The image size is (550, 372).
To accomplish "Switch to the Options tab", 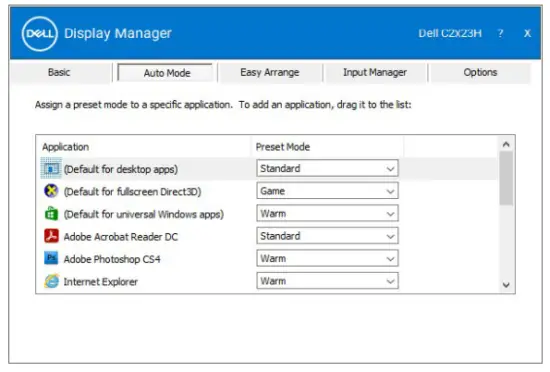I will pyautogui.click(x=480, y=73).
